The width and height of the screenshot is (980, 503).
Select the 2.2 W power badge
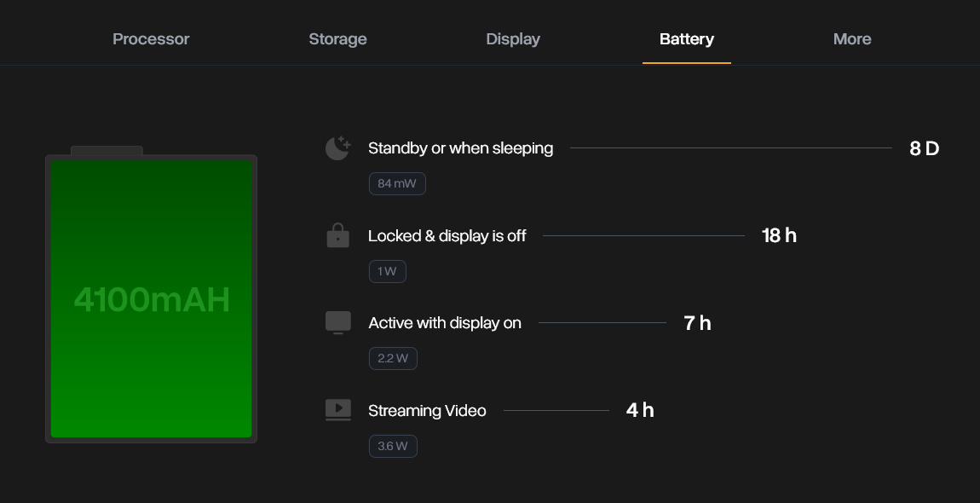point(393,359)
